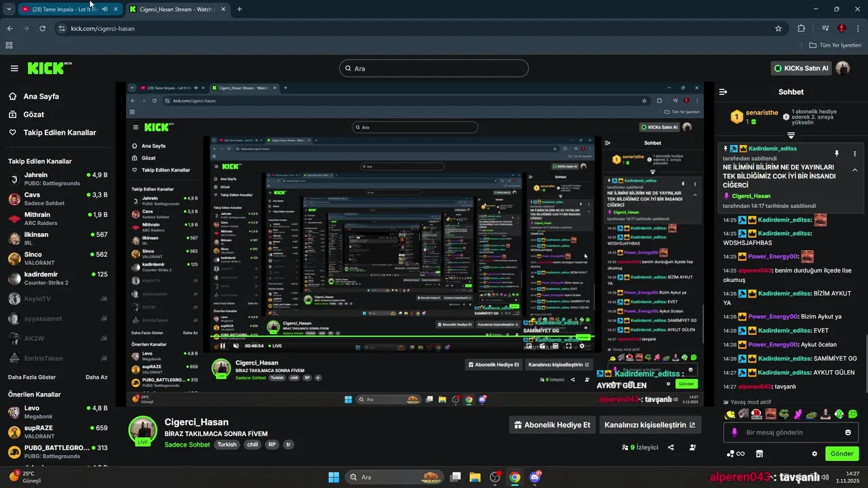The height and width of the screenshot is (488, 868).
Task: Collapse the Sohbet chat panel
Action: click(x=724, y=92)
